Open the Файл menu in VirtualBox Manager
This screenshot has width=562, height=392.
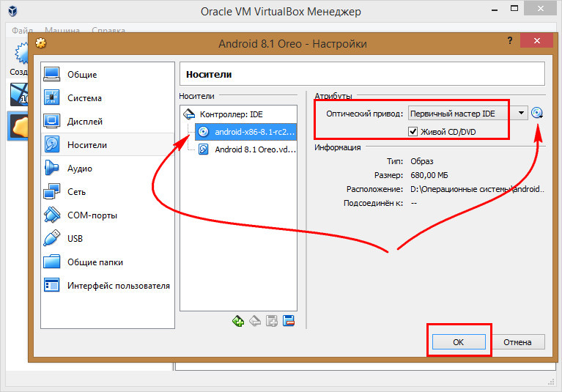pyautogui.click(x=22, y=30)
